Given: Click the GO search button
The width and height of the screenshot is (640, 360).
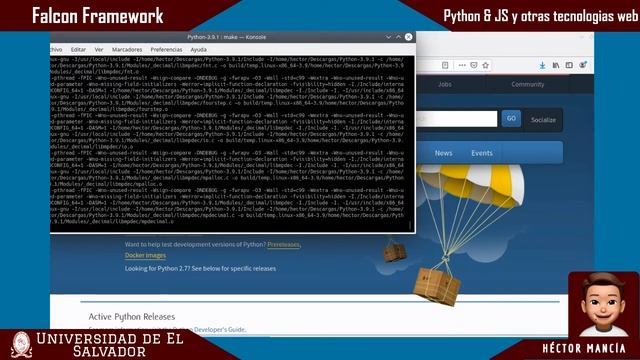Looking at the screenshot, I should coord(511,118).
